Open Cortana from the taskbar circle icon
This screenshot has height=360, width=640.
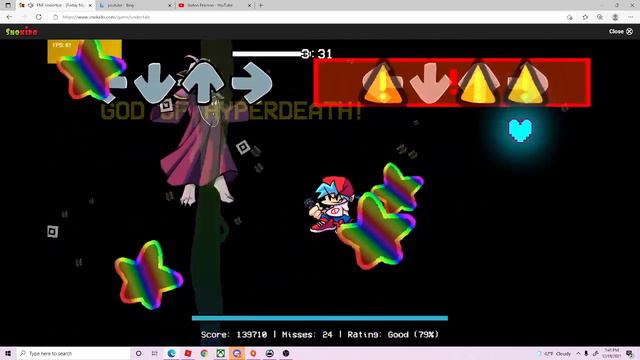click(x=138, y=353)
